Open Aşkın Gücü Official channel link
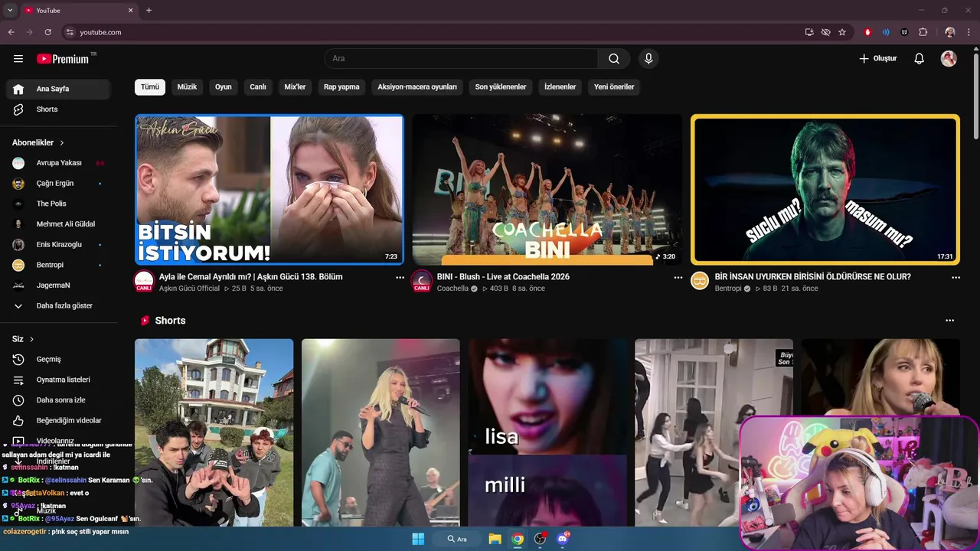This screenshot has width=980, height=551. (189, 289)
